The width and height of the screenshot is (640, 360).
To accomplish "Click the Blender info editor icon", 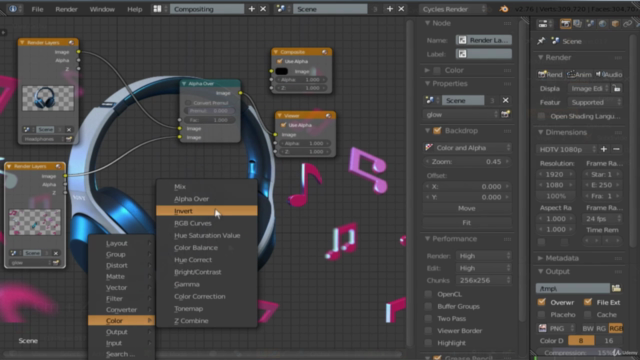I will pyautogui.click(x=13, y=9).
